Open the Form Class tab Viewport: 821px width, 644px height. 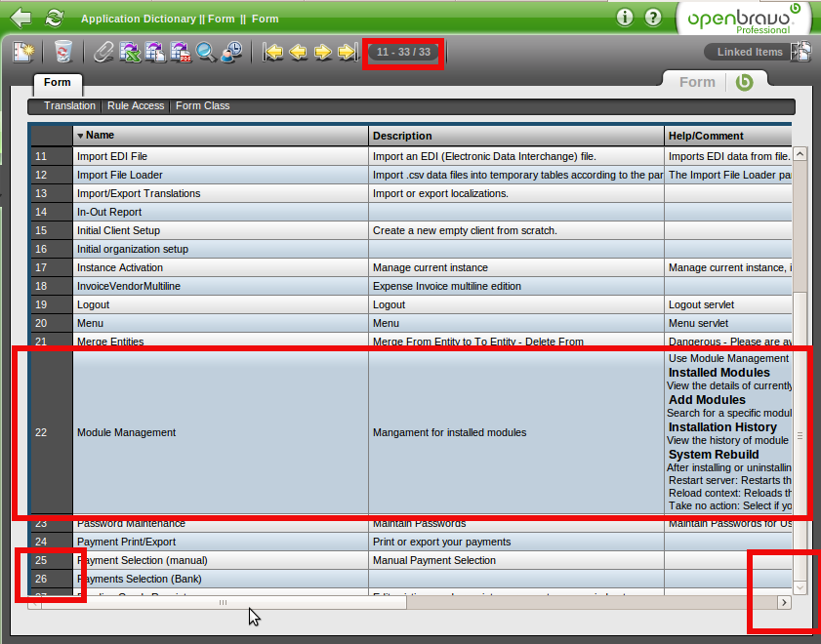pos(202,105)
